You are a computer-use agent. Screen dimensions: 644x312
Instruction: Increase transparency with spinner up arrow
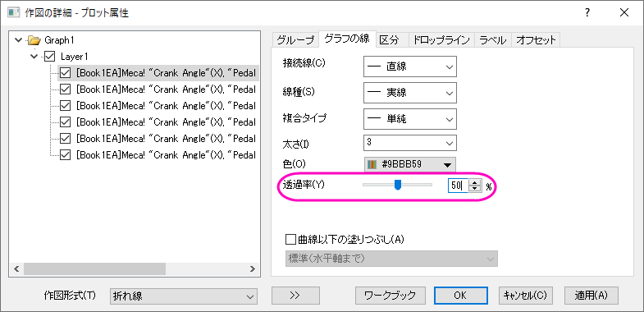[x=474, y=182]
